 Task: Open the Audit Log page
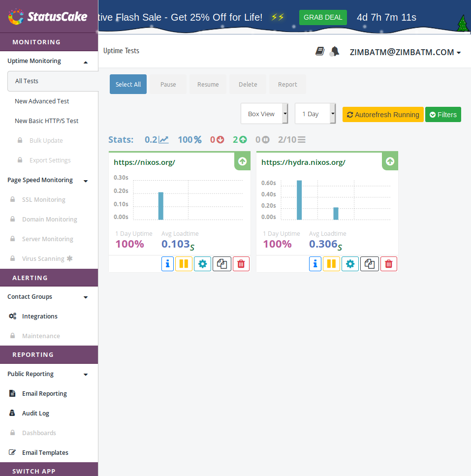[35, 413]
